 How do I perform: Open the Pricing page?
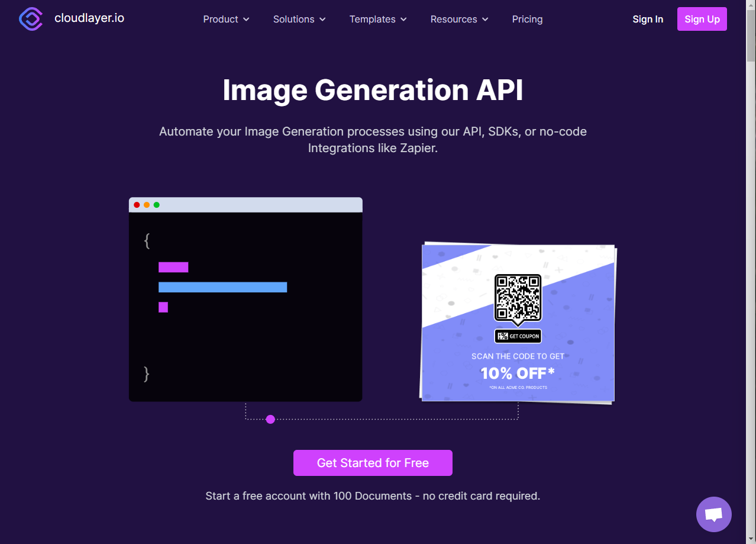click(527, 19)
